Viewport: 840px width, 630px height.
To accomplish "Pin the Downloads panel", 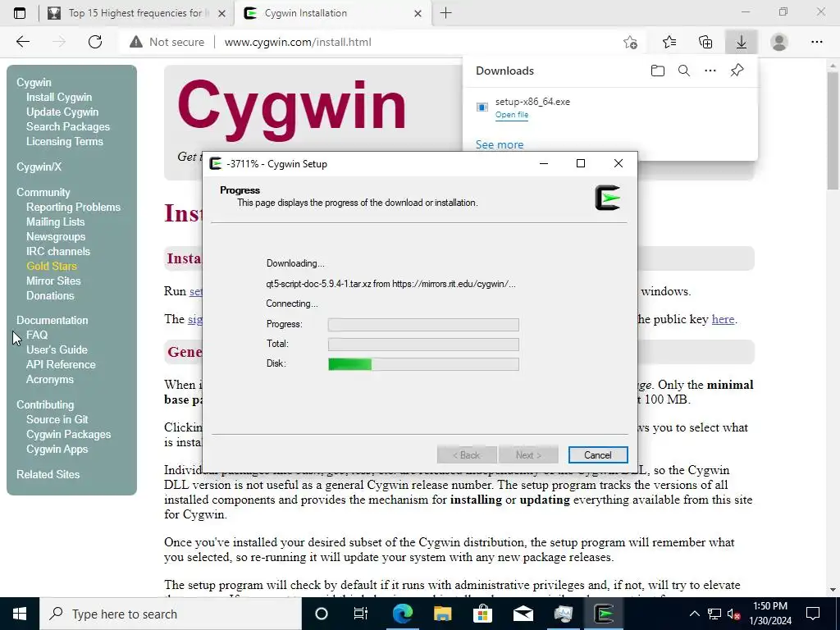I will 737,71.
